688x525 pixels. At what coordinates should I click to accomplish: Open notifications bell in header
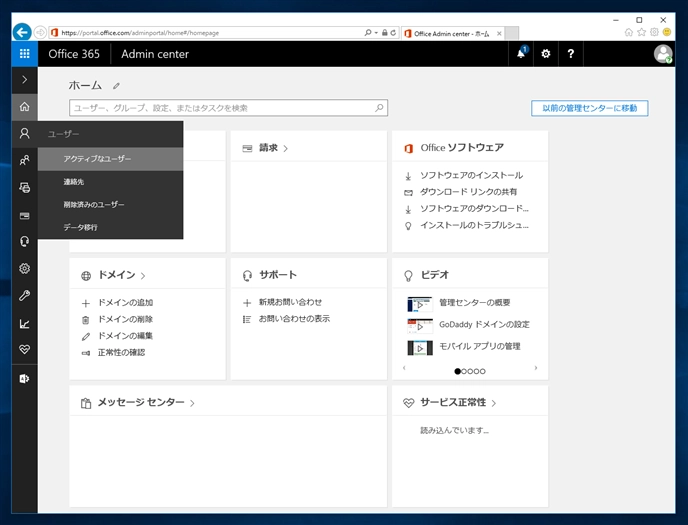521,54
